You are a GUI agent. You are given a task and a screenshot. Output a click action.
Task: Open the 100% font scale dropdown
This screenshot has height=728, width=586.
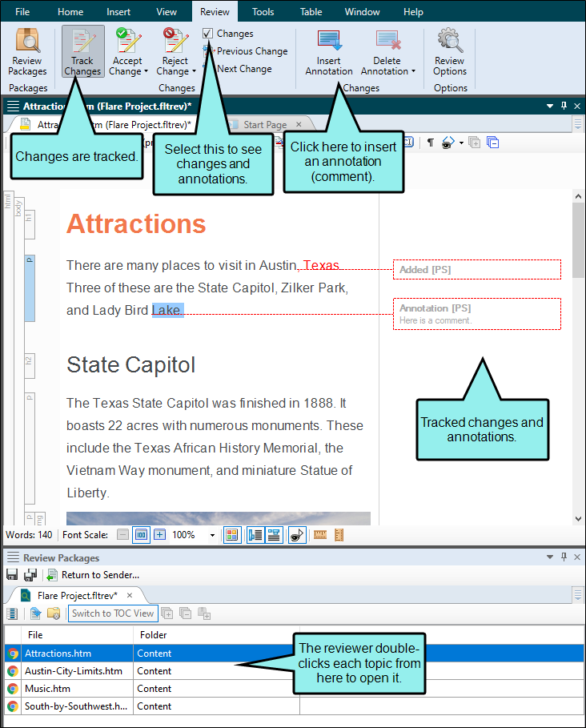pos(212,535)
